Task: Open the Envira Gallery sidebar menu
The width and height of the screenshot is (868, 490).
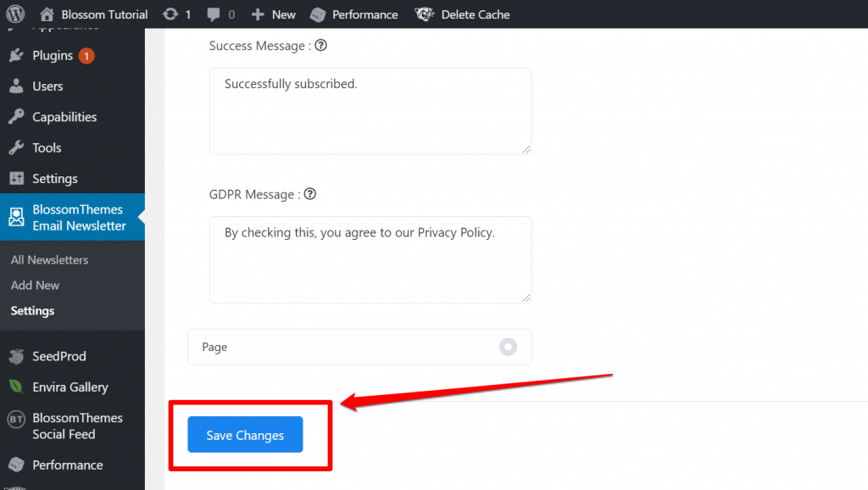Action: click(70, 387)
